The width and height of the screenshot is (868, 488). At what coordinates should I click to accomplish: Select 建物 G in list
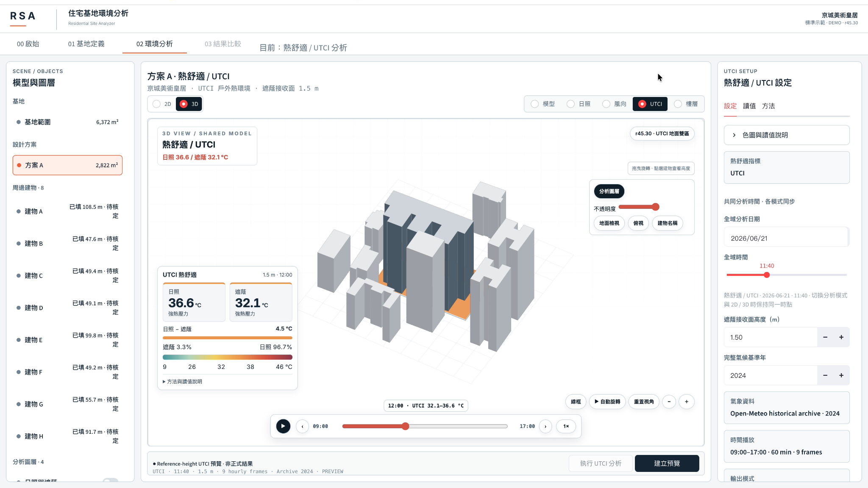[67, 404]
